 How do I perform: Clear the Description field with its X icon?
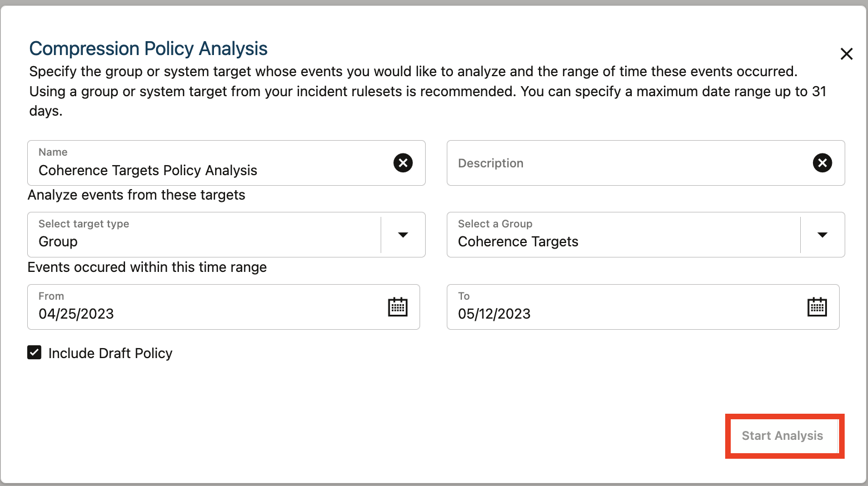click(x=822, y=163)
